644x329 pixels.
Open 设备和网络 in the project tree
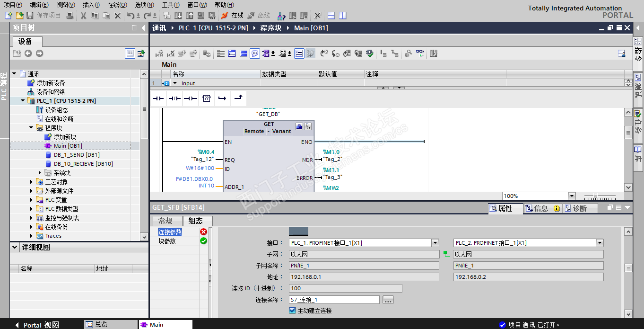pyautogui.click(x=50, y=92)
